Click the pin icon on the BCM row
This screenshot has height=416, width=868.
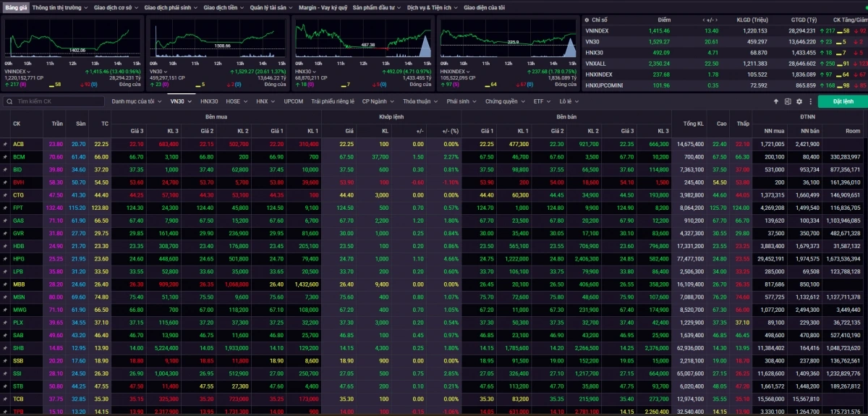pyautogui.click(x=5, y=156)
